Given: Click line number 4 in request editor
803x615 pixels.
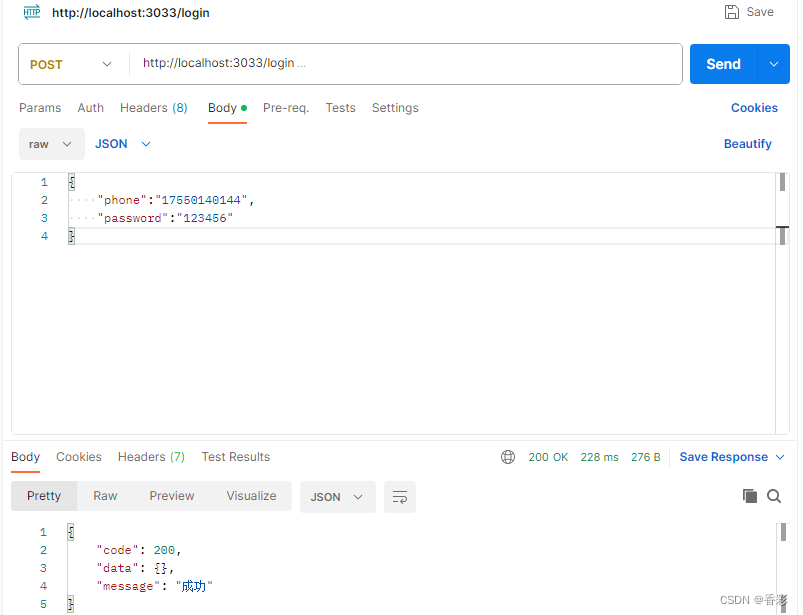Looking at the screenshot, I should pyautogui.click(x=45, y=236).
